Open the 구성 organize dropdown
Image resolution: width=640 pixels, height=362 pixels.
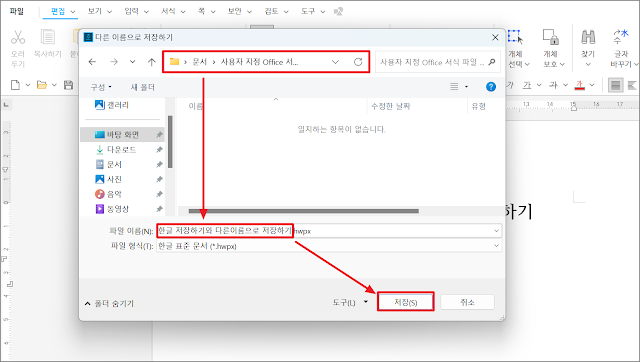(101, 87)
